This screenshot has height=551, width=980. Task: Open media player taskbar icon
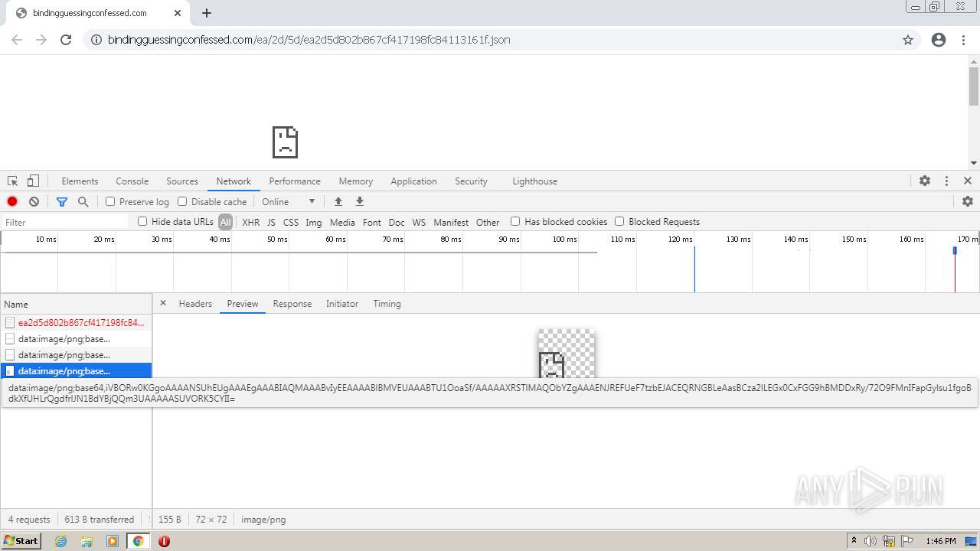[x=113, y=541]
